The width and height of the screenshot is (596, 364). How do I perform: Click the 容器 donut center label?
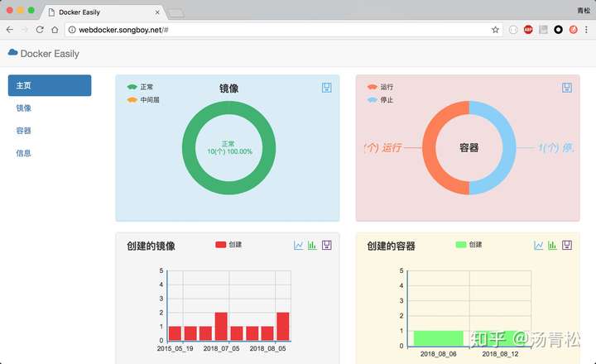pos(469,147)
